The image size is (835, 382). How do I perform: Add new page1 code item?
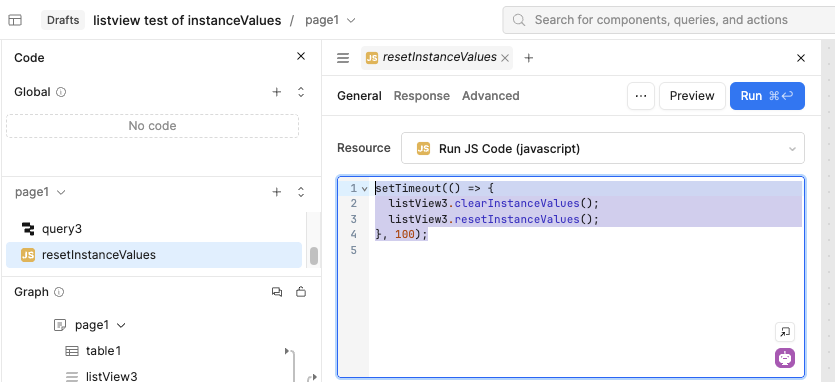[276, 192]
